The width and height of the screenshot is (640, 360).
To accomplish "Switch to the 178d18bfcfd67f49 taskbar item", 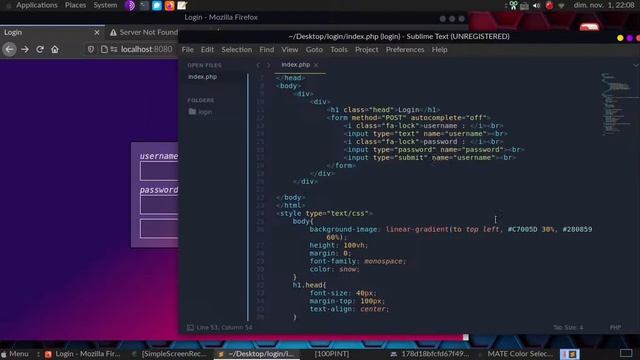I will click(x=431, y=354).
